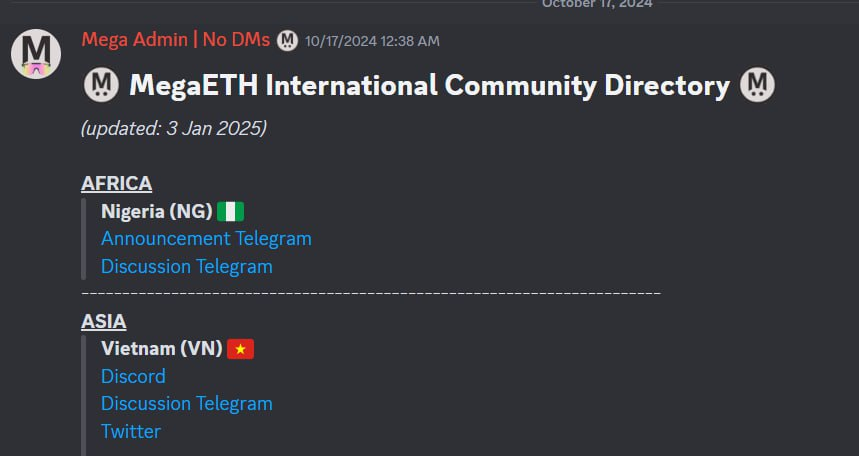The image size is (859, 456).
Task: Click the Vietnam flag emoji
Action: tap(241, 349)
